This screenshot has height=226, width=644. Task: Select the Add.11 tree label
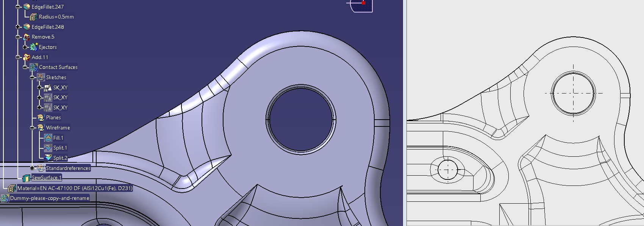point(40,57)
